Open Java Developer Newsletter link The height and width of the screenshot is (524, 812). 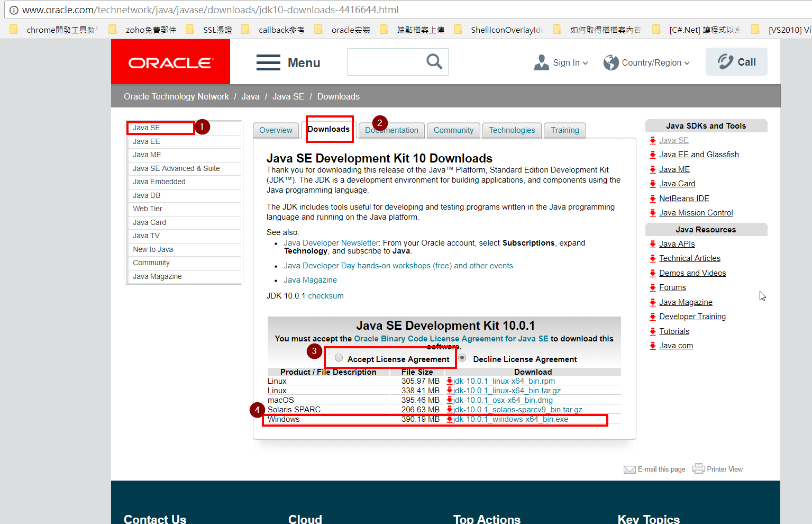click(x=332, y=243)
